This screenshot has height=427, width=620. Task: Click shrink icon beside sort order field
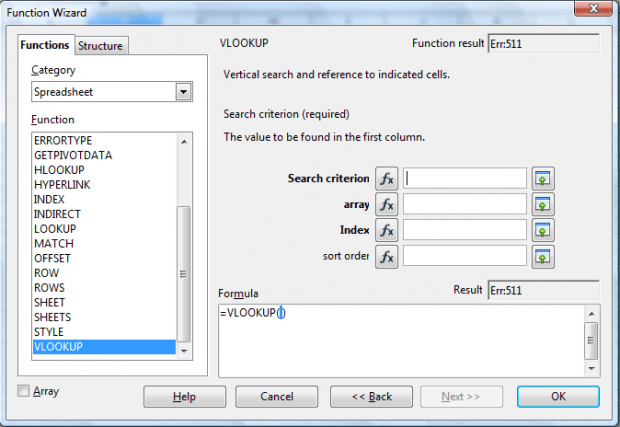coord(543,257)
